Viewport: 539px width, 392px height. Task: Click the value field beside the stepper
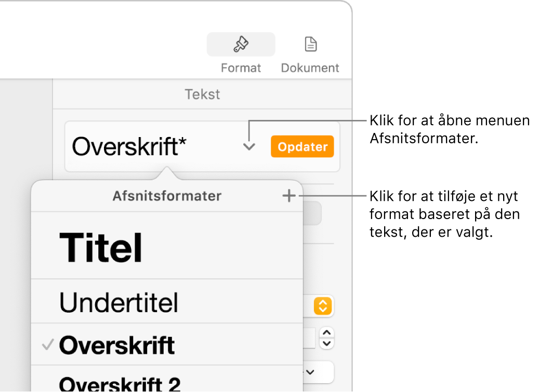[x=309, y=338]
